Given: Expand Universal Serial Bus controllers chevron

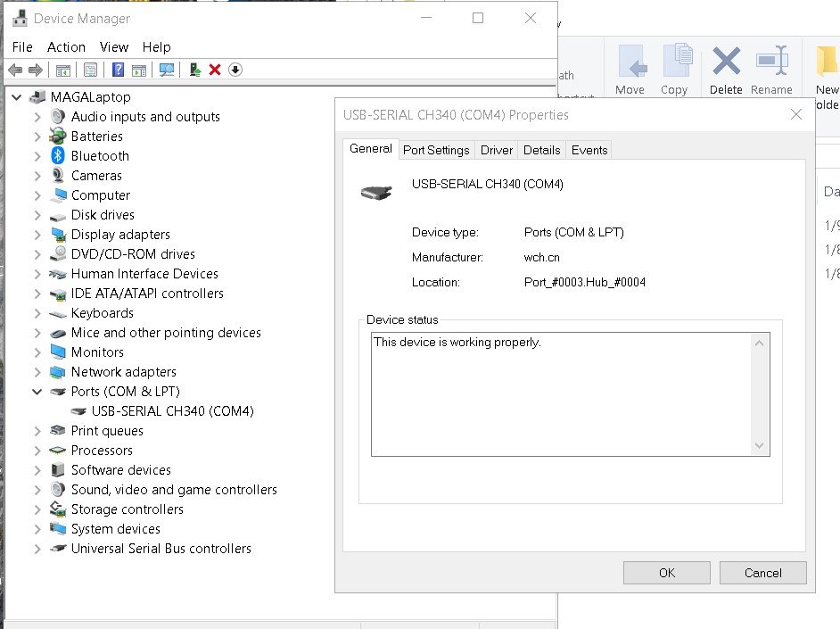Looking at the screenshot, I should [x=37, y=549].
